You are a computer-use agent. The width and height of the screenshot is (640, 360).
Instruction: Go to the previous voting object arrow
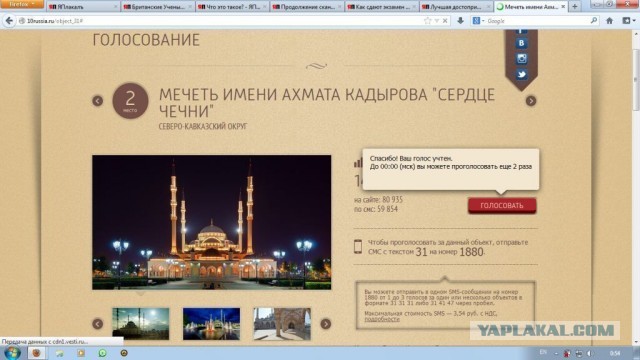(98, 101)
